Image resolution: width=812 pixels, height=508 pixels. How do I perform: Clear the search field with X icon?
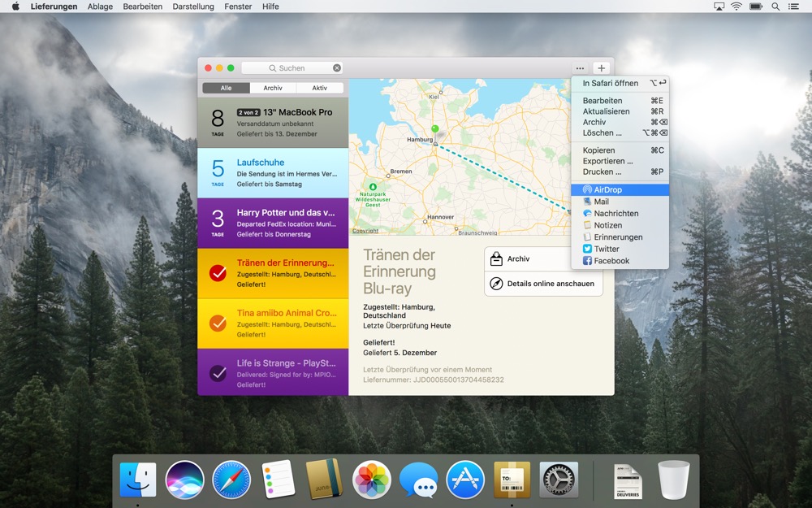point(337,68)
